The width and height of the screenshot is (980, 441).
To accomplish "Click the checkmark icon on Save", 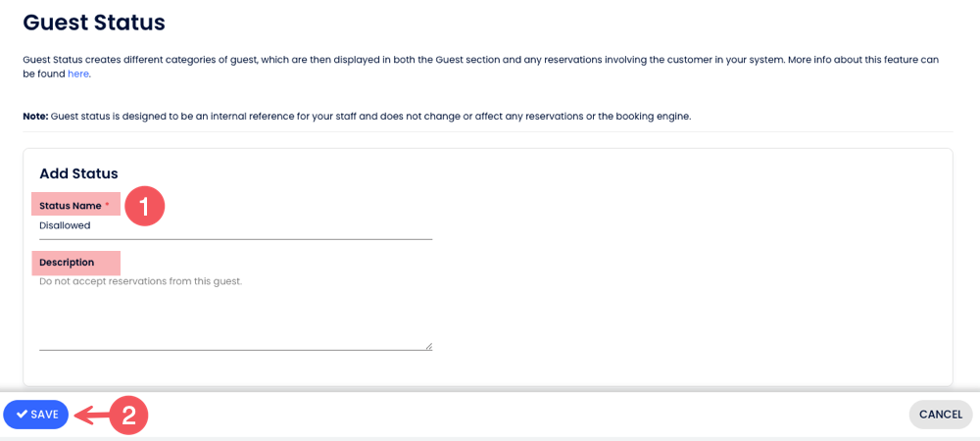I will coord(22,415).
